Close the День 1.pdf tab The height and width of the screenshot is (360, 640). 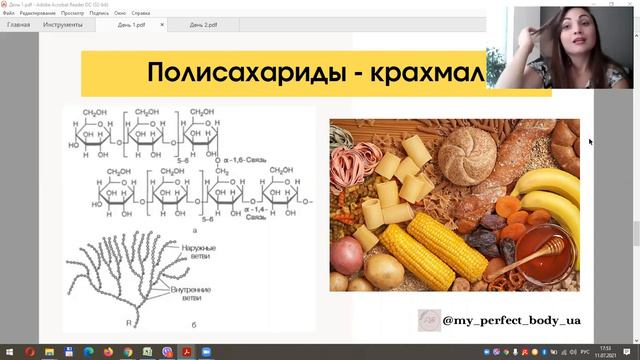tap(162, 25)
